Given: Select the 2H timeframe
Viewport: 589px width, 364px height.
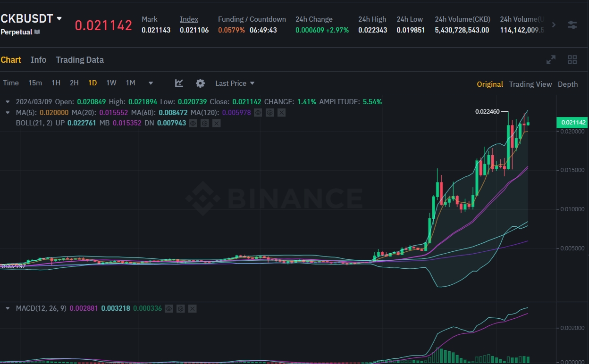Looking at the screenshot, I should (x=74, y=83).
